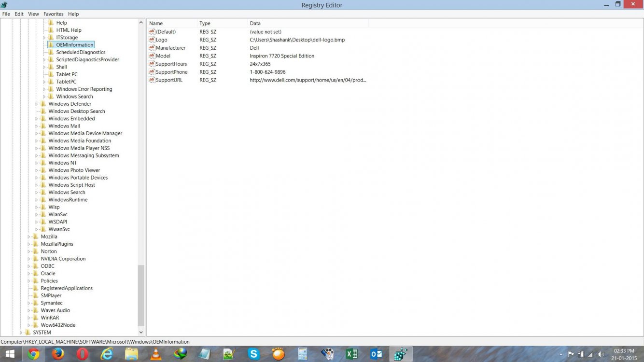Viewport: 644px width, 362px height.
Task: Open the File menu
Action: click(6, 14)
